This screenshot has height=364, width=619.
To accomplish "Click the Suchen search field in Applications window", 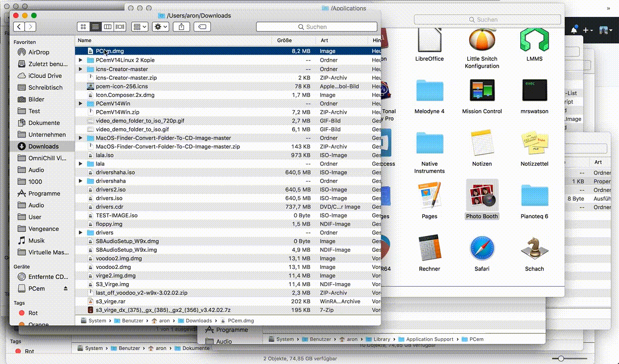I will (487, 20).
